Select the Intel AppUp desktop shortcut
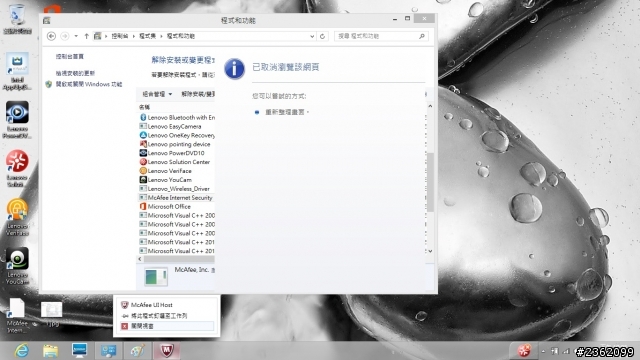The width and height of the screenshot is (640, 360). pyautogui.click(x=17, y=71)
